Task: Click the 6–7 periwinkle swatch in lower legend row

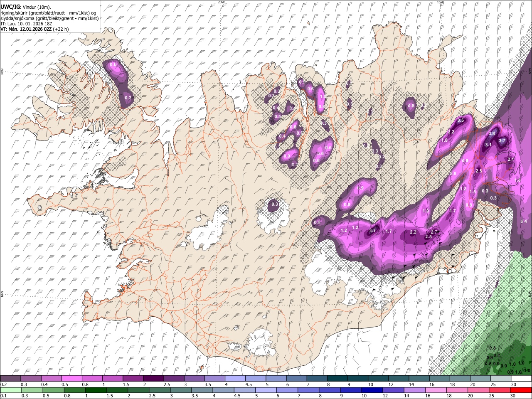Action: (x=287, y=390)
